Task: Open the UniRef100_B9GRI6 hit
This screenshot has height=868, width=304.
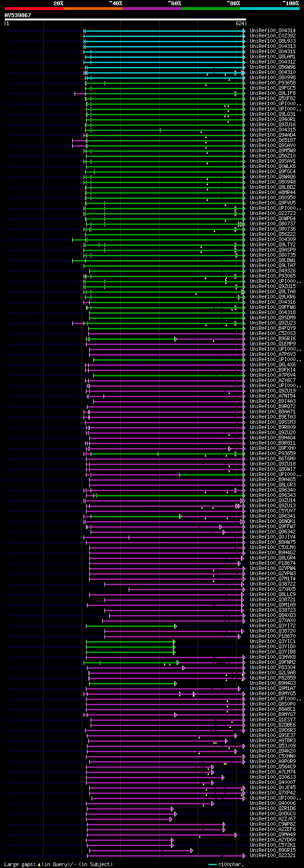Action: [x=273, y=338]
